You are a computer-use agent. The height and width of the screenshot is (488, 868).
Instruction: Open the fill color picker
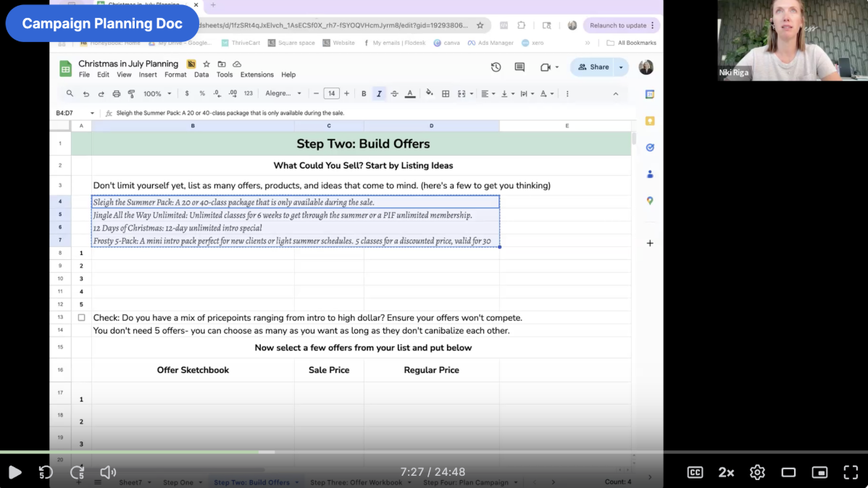click(429, 93)
